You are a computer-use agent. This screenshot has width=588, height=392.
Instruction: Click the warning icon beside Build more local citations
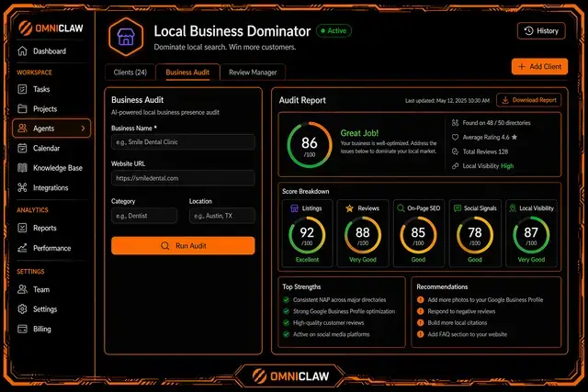pyautogui.click(x=421, y=322)
